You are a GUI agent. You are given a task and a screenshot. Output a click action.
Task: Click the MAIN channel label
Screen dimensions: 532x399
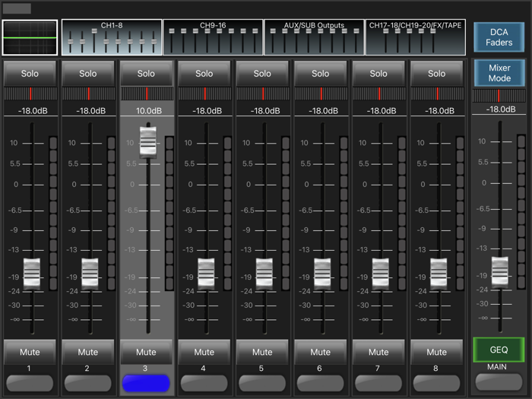point(497,367)
